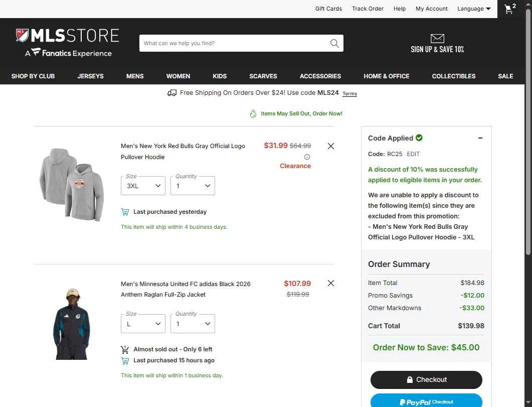Screen dimensions: 532x407
Task: Go to My Account
Action: pos(432,9)
